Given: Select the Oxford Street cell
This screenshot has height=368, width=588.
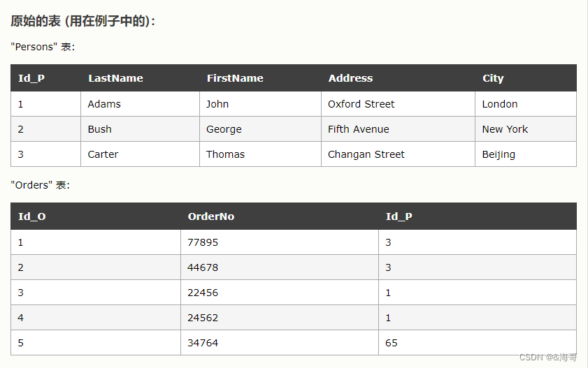Looking at the screenshot, I should point(399,104).
